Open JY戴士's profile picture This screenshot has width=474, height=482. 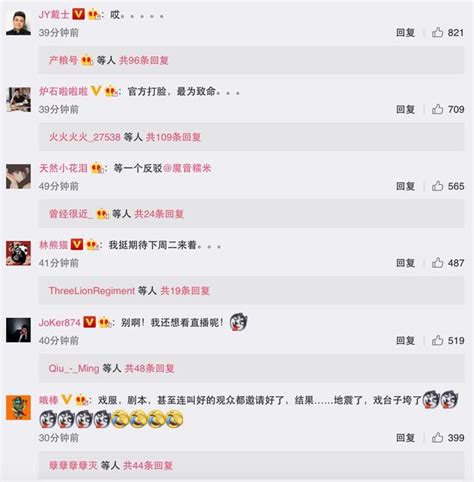click(x=18, y=23)
